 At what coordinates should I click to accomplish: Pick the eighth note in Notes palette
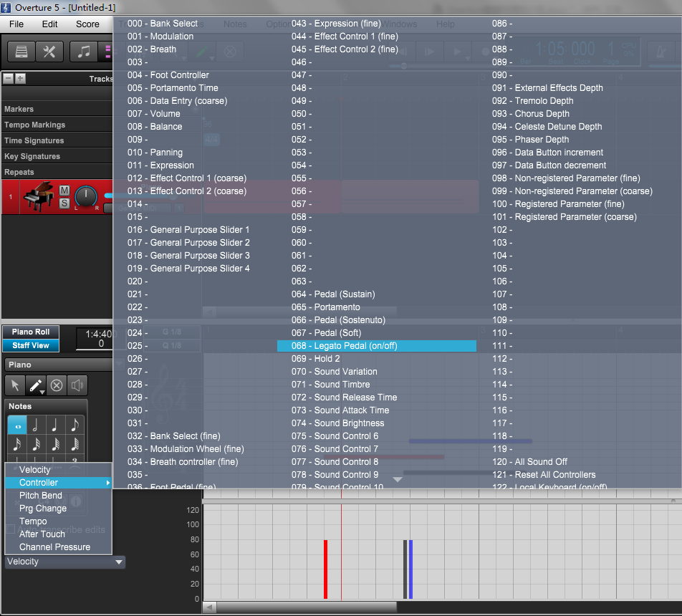(x=74, y=426)
